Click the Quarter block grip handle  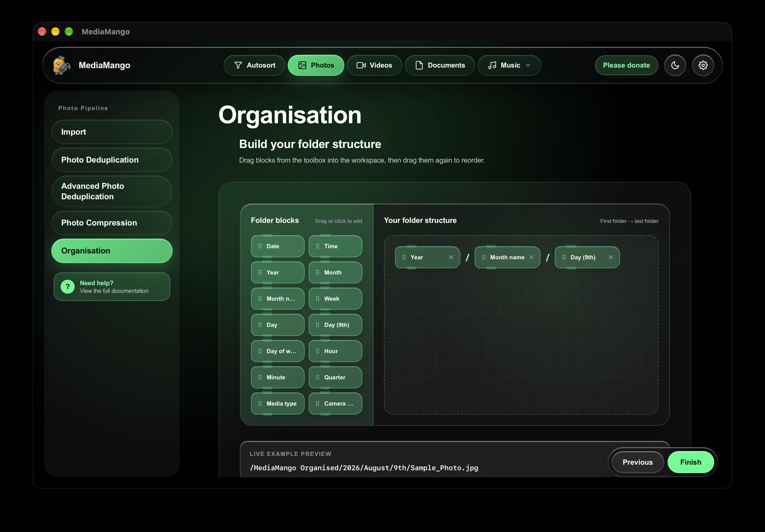pos(317,377)
